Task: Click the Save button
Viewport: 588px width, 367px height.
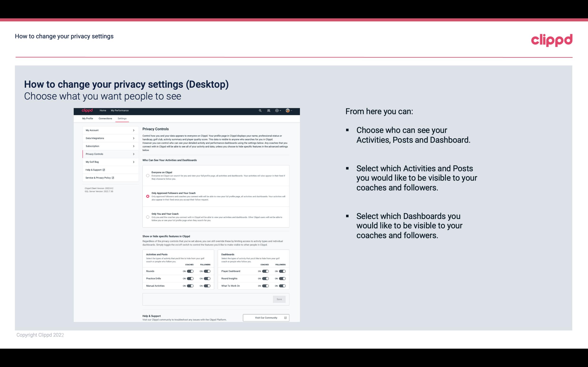Action: (x=279, y=299)
